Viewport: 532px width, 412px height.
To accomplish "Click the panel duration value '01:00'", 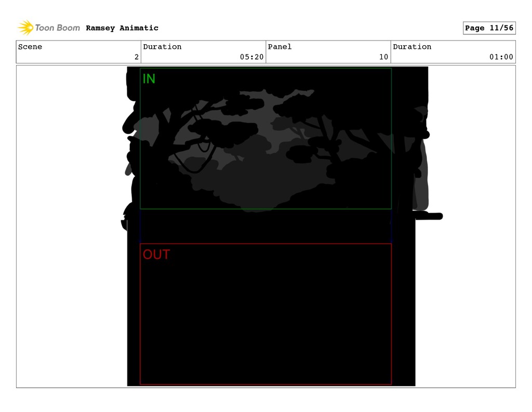I will point(501,57).
